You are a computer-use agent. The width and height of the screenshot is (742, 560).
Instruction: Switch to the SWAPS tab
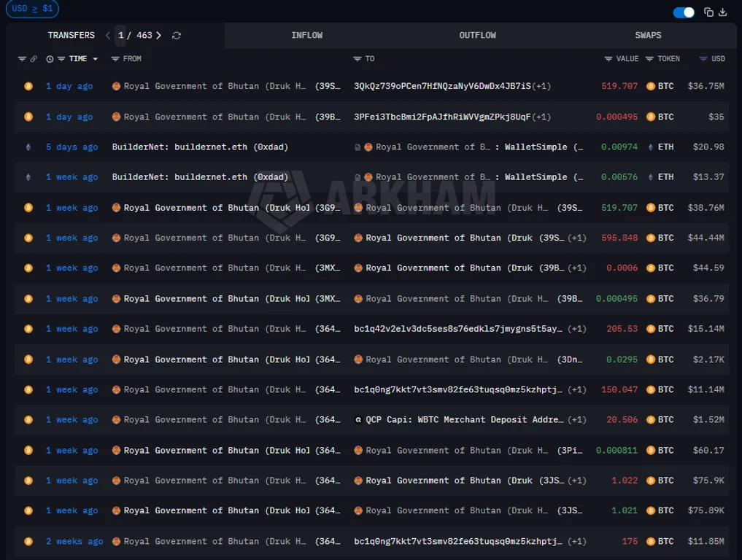(x=648, y=35)
